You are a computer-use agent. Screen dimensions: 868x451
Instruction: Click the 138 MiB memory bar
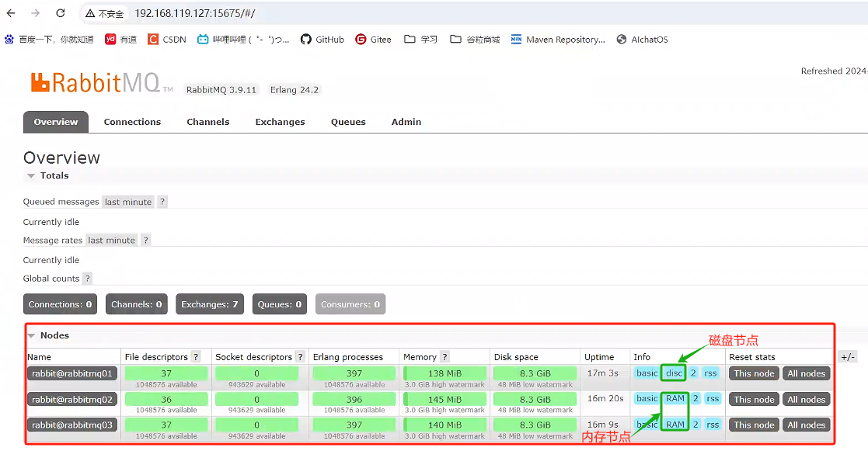[444, 373]
